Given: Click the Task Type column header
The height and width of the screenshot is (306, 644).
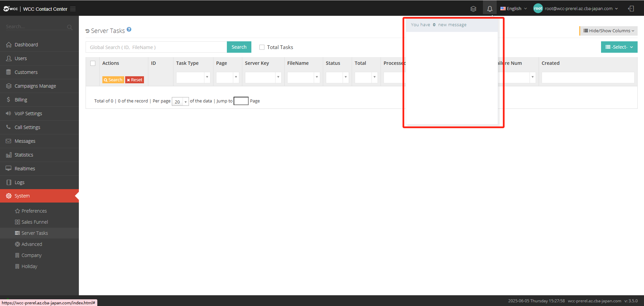Looking at the screenshot, I should click(x=187, y=63).
